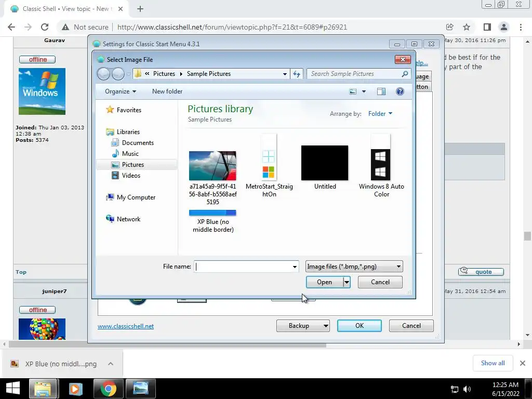The width and height of the screenshot is (532, 399).
Task: Click Cancel in Classic Start Menu settings
Action: tap(411, 326)
